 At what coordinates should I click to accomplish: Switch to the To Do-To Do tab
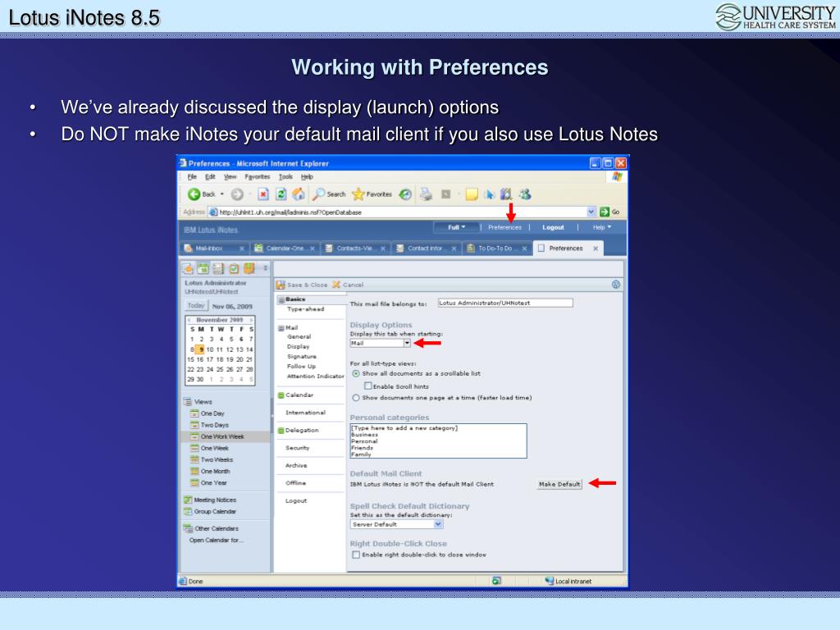pos(496,248)
